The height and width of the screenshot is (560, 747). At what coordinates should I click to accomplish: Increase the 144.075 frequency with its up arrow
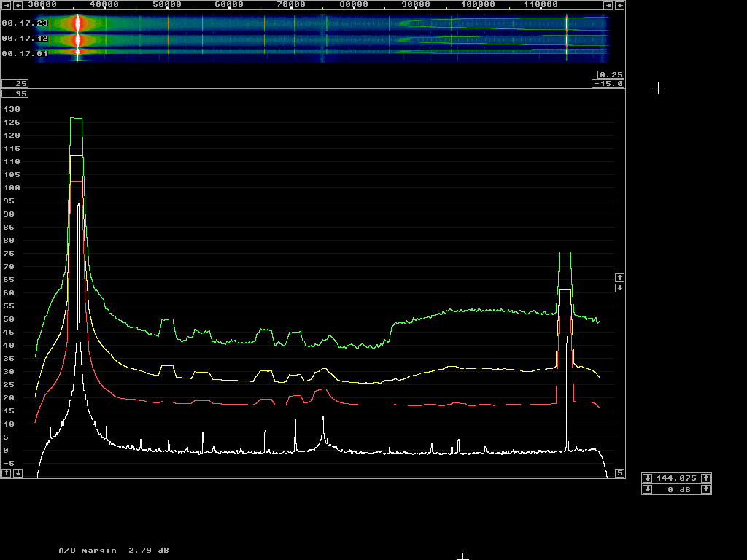tap(706, 478)
